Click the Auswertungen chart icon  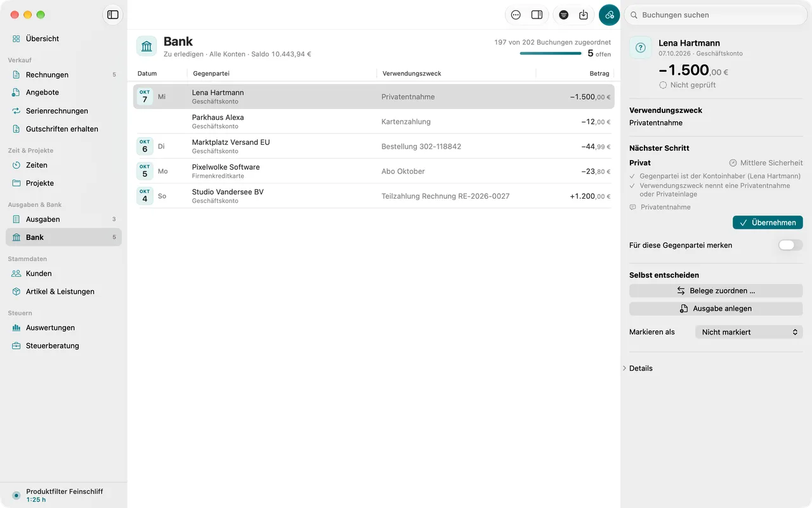16,328
